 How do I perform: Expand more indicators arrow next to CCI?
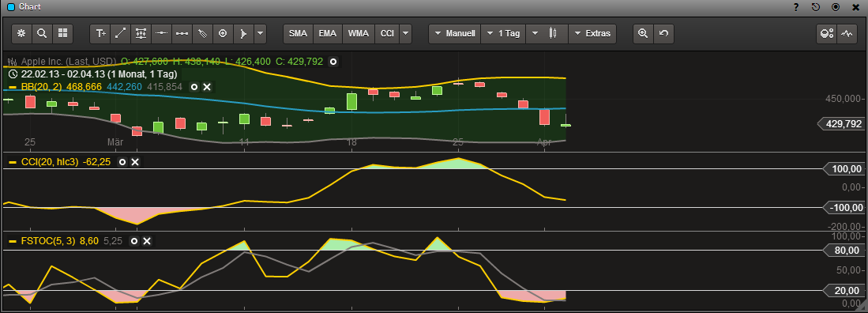coord(406,33)
